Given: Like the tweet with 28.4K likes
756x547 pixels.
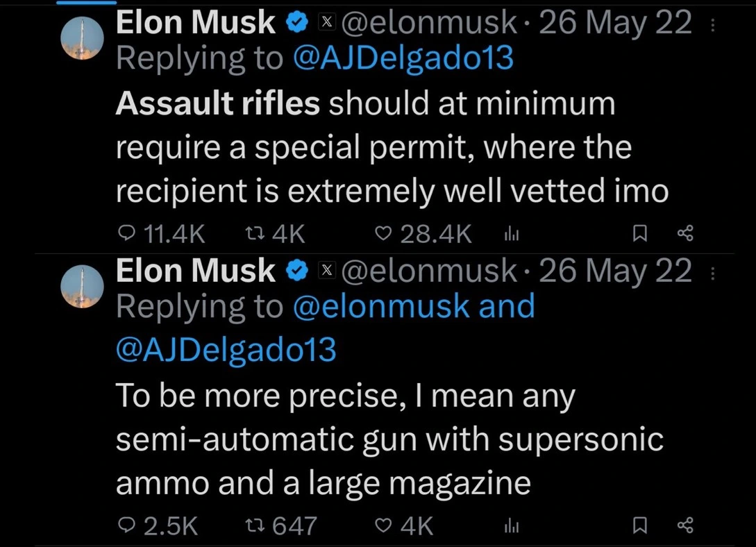Looking at the screenshot, I should [383, 235].
